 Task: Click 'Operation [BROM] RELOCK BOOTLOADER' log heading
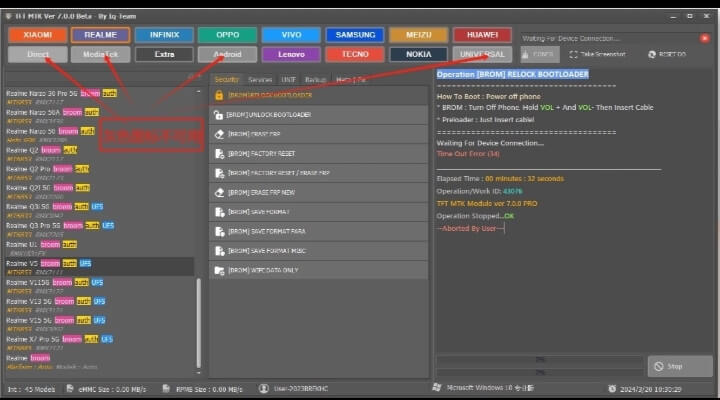point(512,74)
